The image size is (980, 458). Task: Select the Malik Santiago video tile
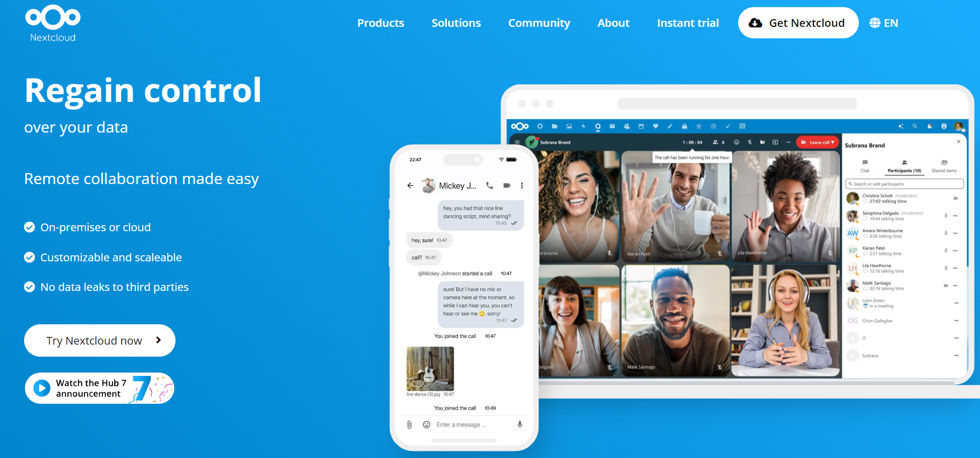click(x=676, y=320)
